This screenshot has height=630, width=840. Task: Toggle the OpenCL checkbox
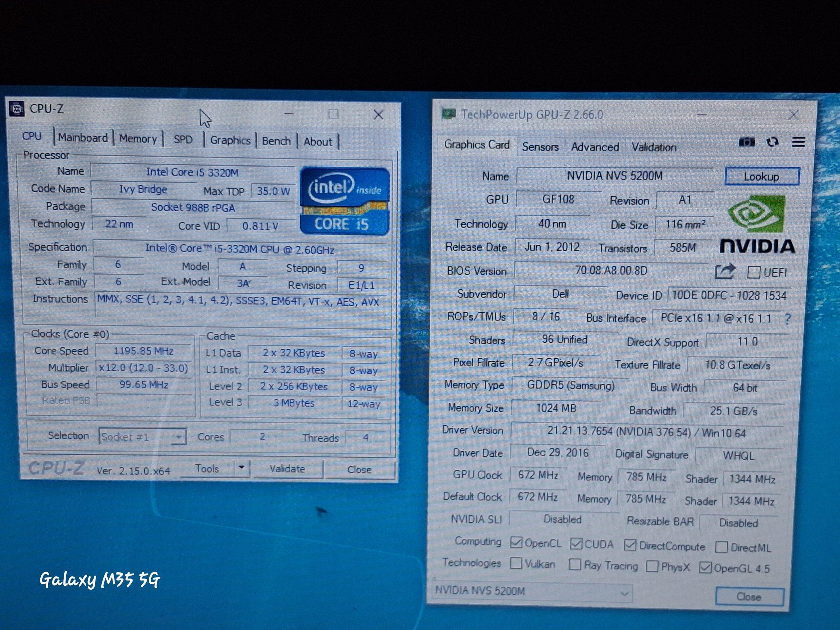(x=516, y=542)
